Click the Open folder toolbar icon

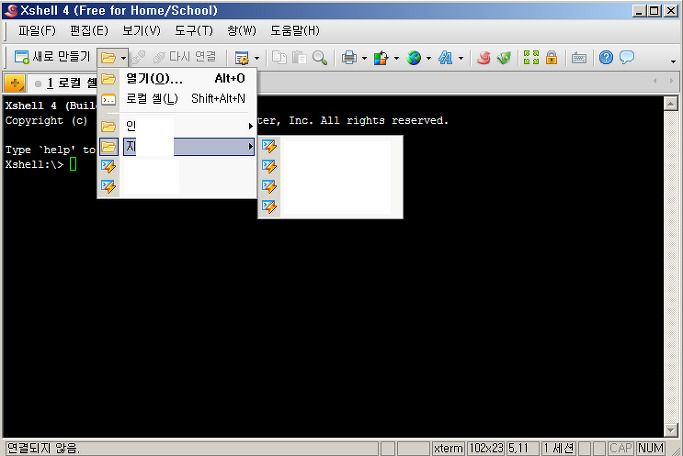(x=108, y=57)
